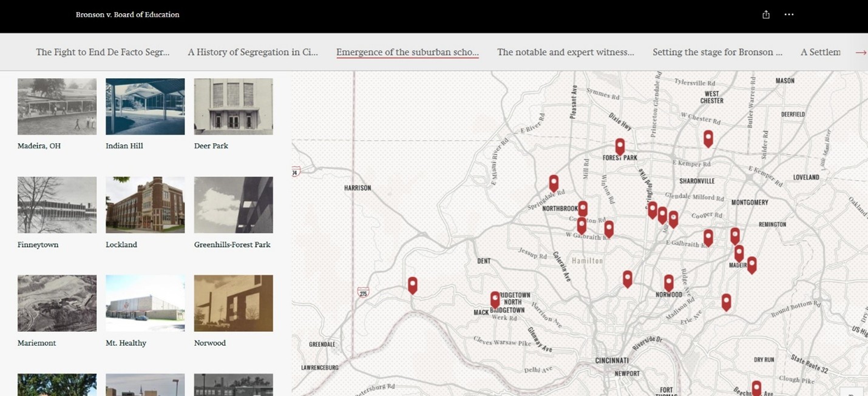Open the more options ellipsis menu
This screenshot has width=868, height=396.
tap(789, 14)
